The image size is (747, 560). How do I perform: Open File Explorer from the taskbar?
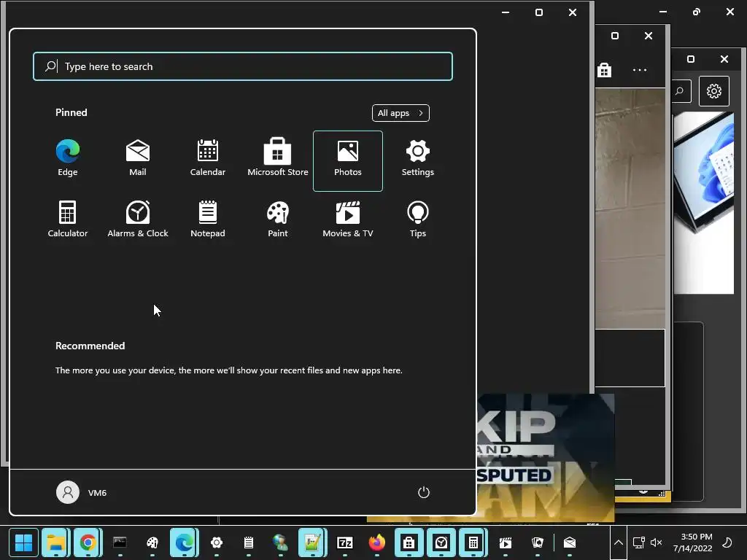pos(55,542)
